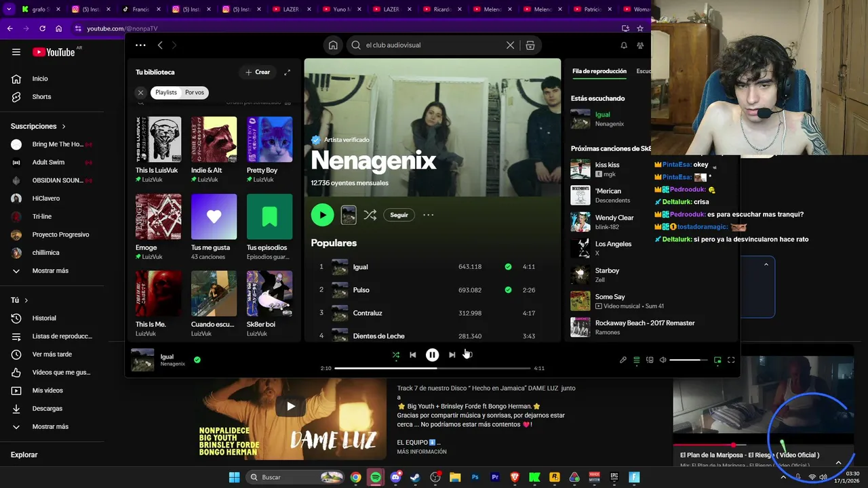Select the Playlists filter chip
Image resolution: width=868 pixels, height=488 pixels.
tap(165, 93)
